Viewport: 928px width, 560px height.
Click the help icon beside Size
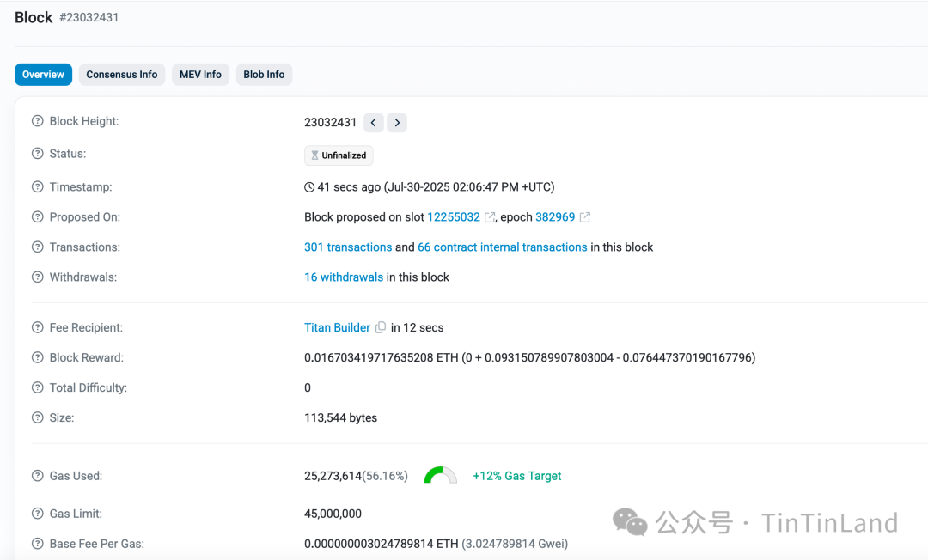pos(37,418)
